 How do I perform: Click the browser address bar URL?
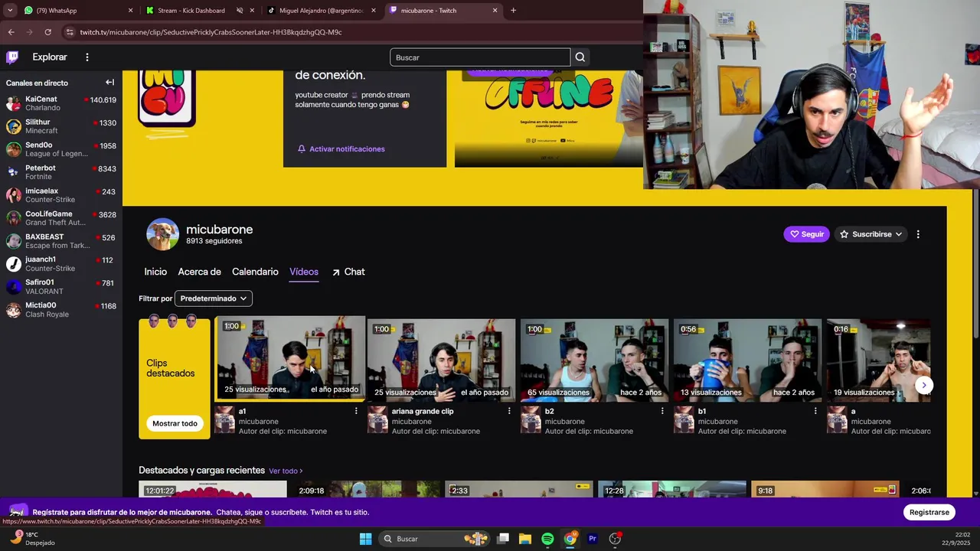tap(211, 32)
